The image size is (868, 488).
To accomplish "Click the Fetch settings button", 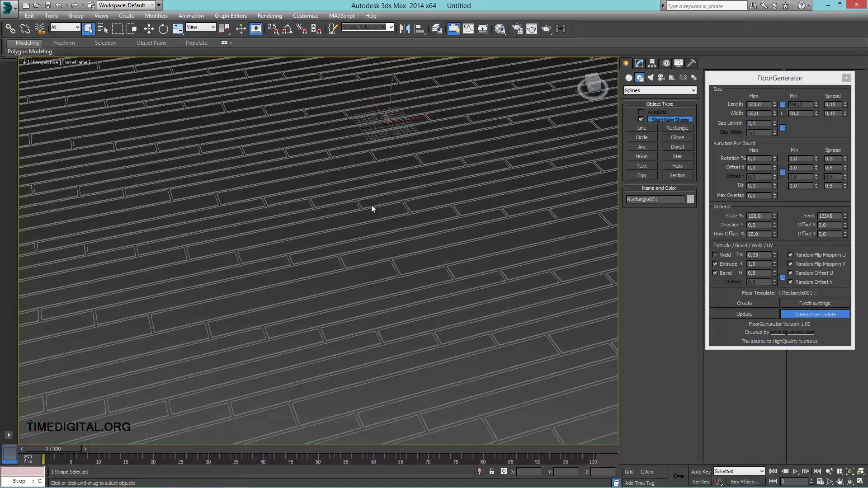I will pos(815,303).
